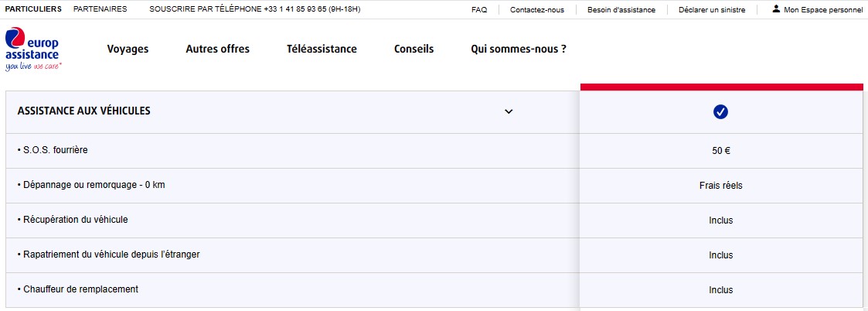The height and width of the screenshot is (311, 868).
Task: Open the Qui sommes-nous ? menu
Action: 519,49
